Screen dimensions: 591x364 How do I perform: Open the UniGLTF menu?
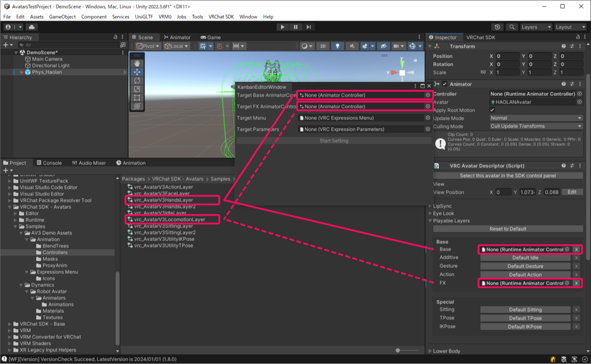click(x=144, y=17)
